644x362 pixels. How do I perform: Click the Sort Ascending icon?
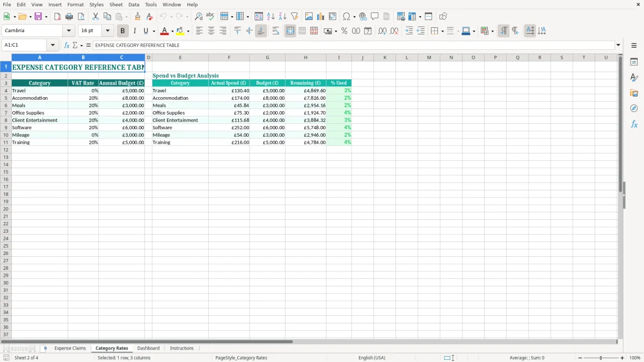point(270,17)
